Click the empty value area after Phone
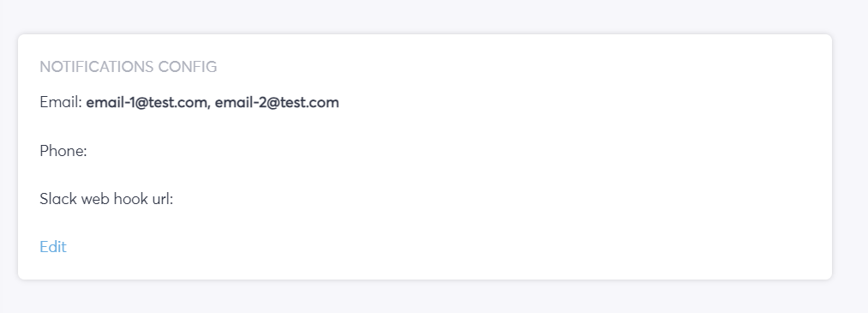 [x=221, y=151]
